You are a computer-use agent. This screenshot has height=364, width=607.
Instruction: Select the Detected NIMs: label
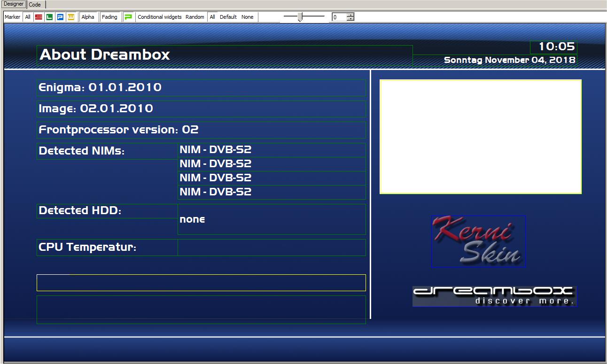107,151
